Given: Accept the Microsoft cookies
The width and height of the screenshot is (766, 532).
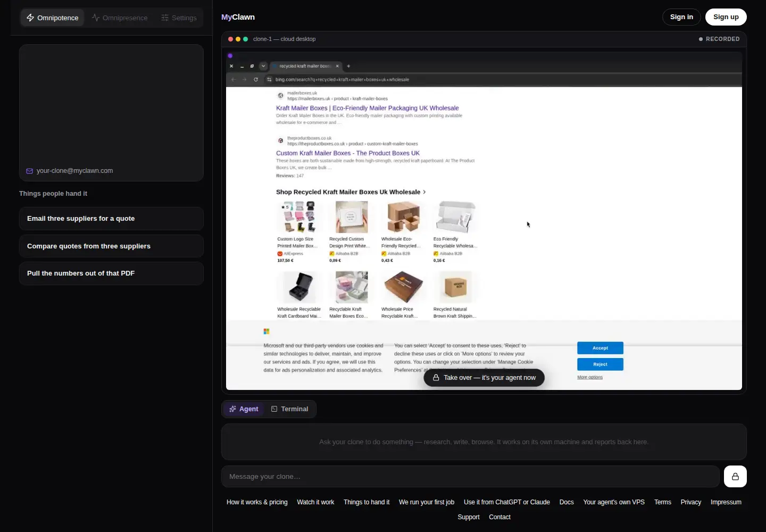Looking at the screenshot, I should pyautogui.click(x=600, y=348).
